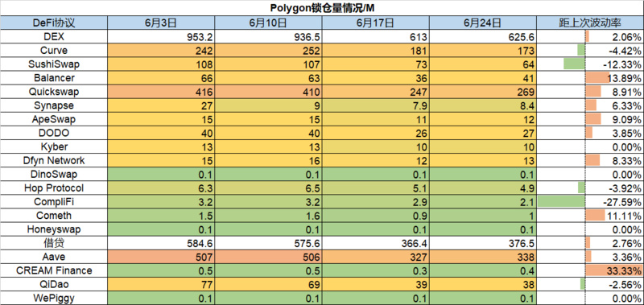Screen dimensions: 644x305
Task: Select Synapse's value 8.4
Action: point(483,105)
